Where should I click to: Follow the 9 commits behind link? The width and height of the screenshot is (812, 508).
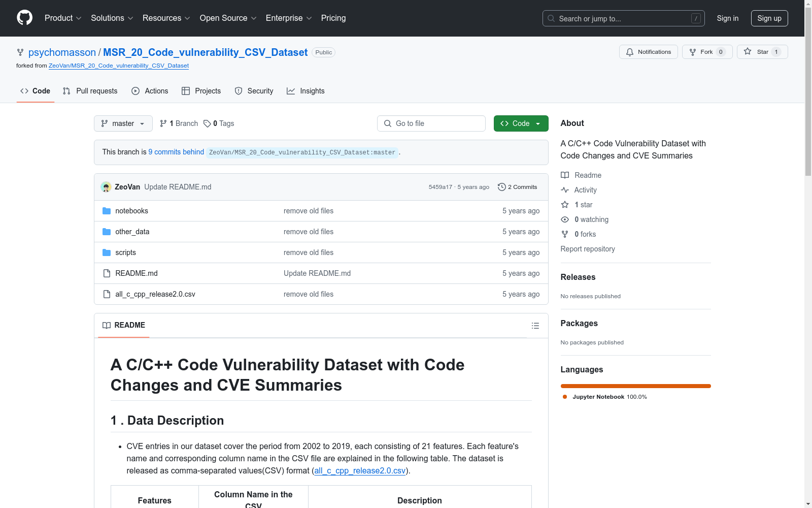click(x=176, y=151)
